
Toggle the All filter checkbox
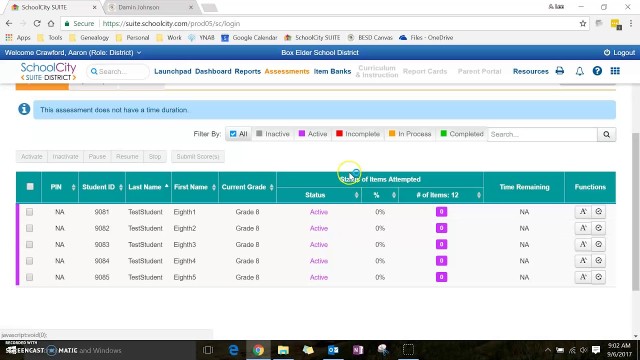click(x=233, y=134)
